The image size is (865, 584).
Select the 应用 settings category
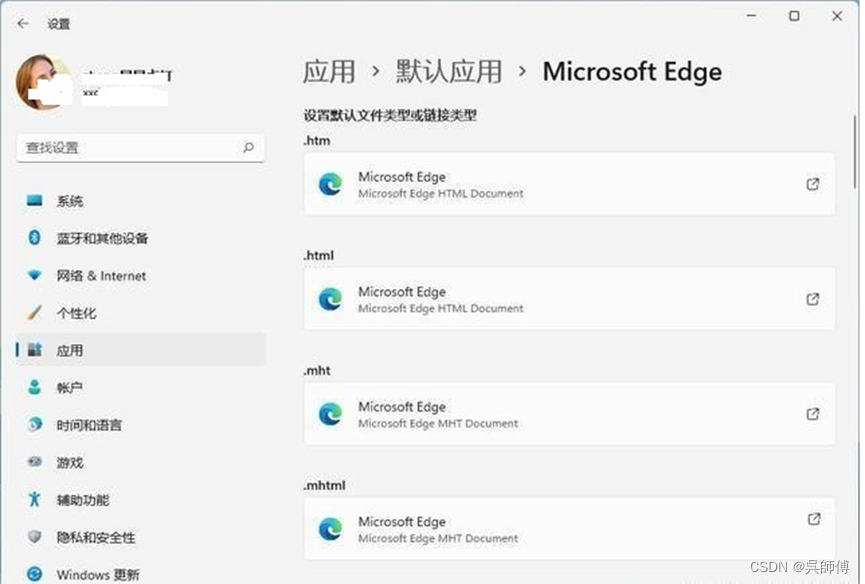pos(141,350)
